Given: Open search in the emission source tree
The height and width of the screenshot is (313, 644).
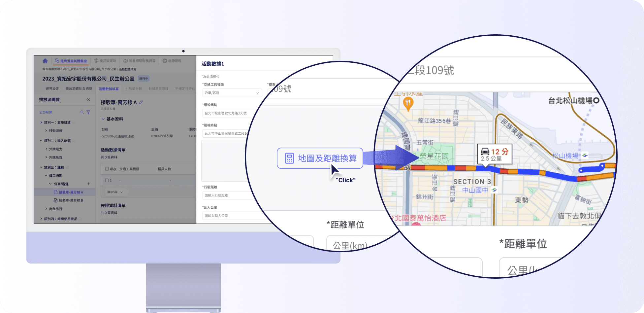Looking at the screenshot, I should click(x=82, y=112).
